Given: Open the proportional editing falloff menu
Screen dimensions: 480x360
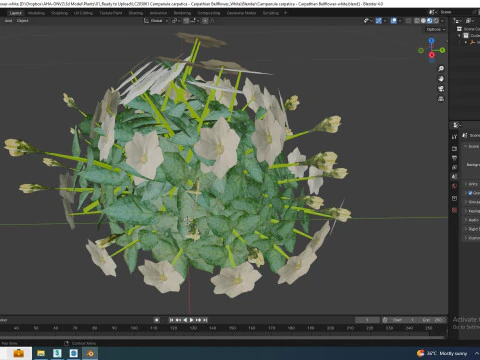Looking at the screenshot, I should [212, 21].
